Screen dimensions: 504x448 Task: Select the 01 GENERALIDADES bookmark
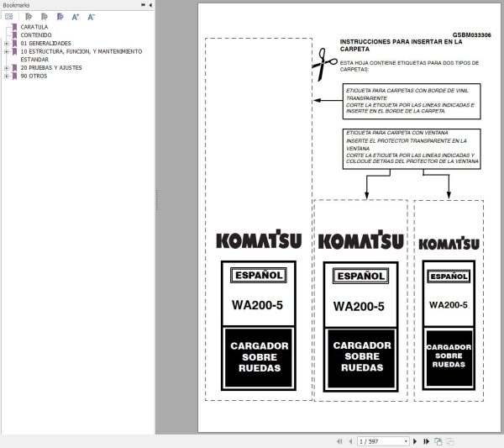tap(45, 44)
